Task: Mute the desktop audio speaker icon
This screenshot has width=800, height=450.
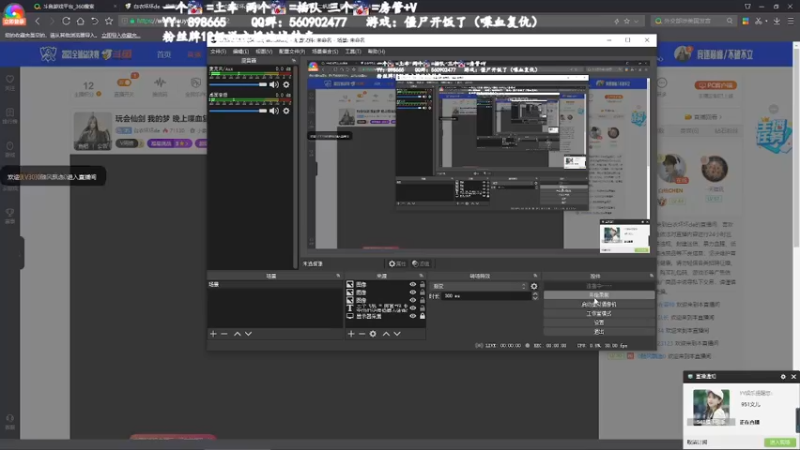Action: pos(274,111)
